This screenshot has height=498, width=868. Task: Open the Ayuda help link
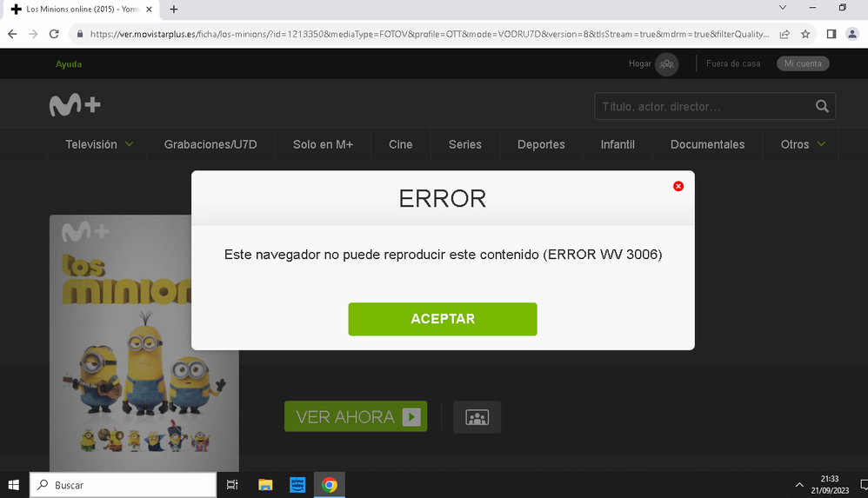tap(69, 64)
